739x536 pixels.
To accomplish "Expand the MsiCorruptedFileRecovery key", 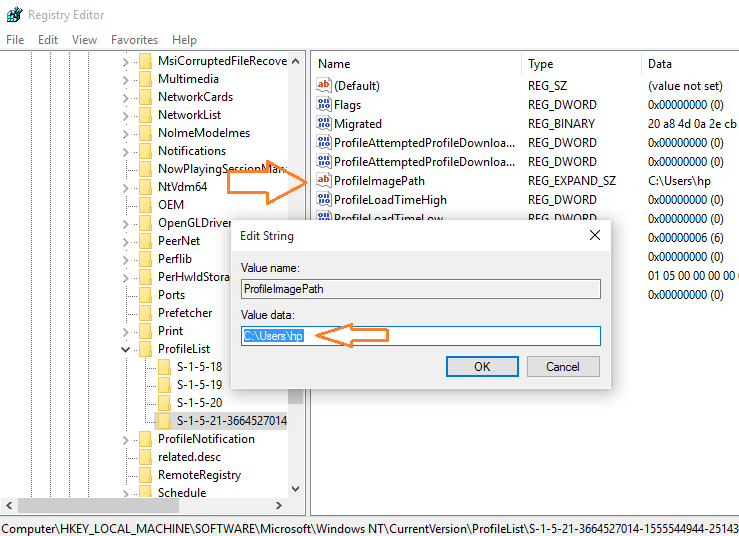I will [x=125, y=62].
